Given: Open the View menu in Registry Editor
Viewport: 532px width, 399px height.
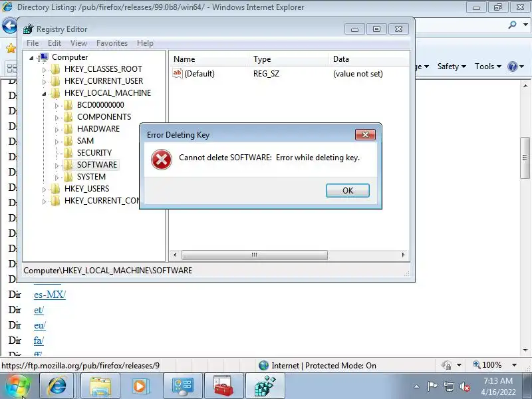Looking at the screenshot, I should click(x=78, y=43).
